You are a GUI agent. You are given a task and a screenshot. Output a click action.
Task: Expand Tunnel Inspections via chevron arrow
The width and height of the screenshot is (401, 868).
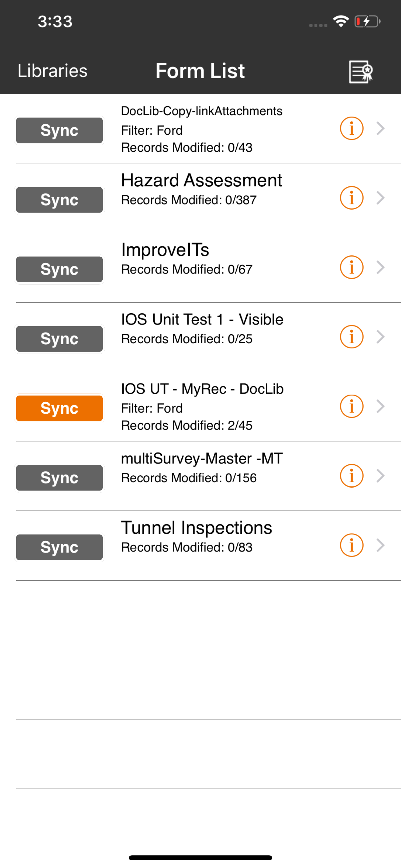click(380, 545)
